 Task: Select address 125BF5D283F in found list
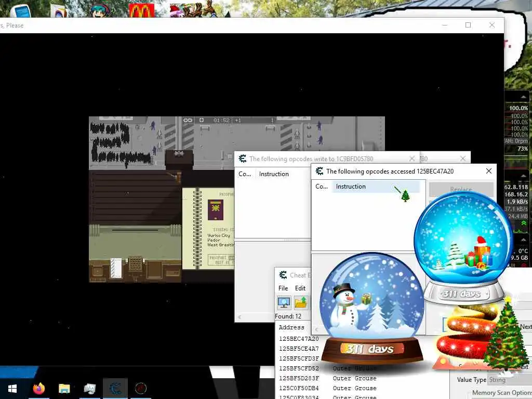point(299,378)
